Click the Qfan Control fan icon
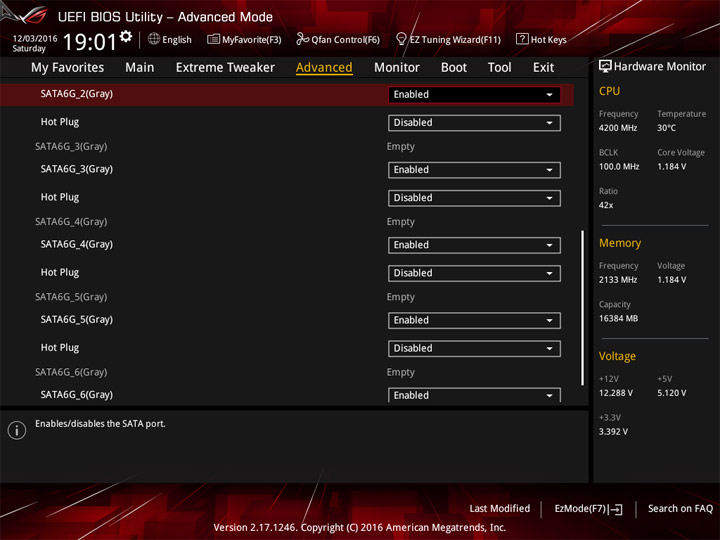Screen dimensions: 720x540 302,39
